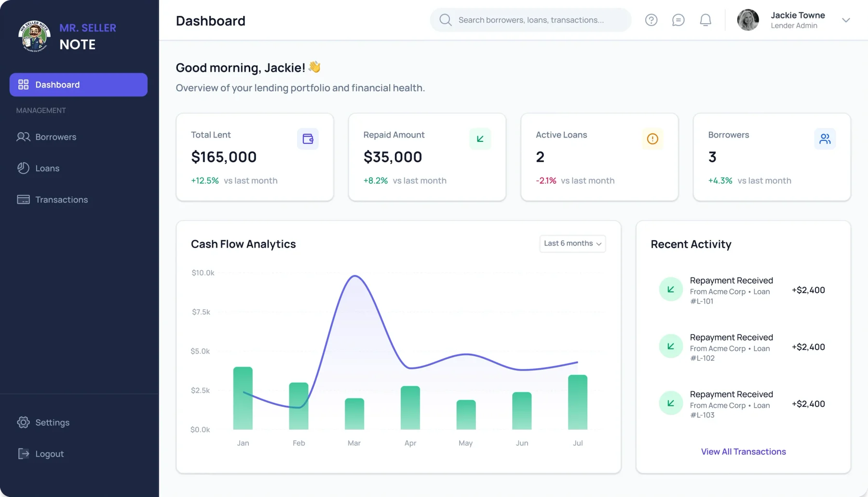This screenshot has width=868, height=497.
Task: Click the repayment icon for Loan #L-103
Action: (671, 403)
